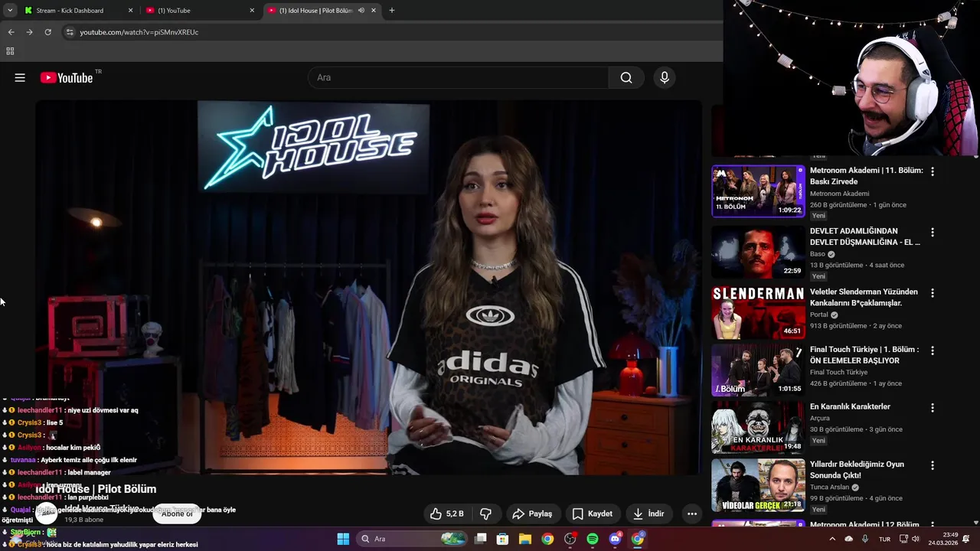Open the Videolar Gerçek thumbnail by Tunca Arslan
The image size is (980, 551).
pyautogui.click(x=758, y=485)
